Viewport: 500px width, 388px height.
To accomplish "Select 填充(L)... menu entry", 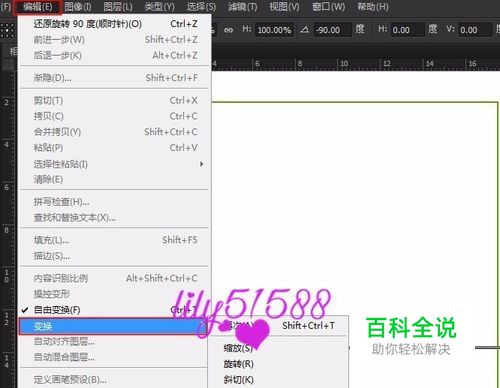I will point(115,240).
